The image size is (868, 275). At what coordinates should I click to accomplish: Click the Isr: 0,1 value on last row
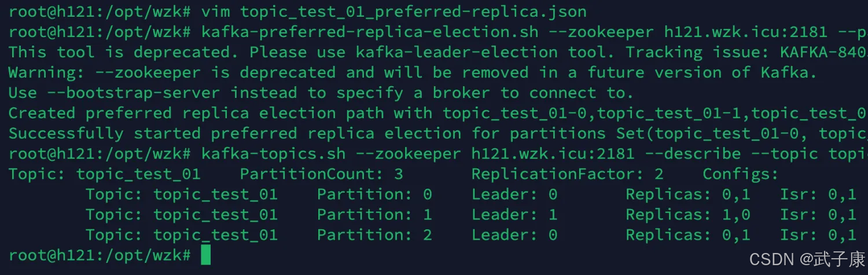818,234
